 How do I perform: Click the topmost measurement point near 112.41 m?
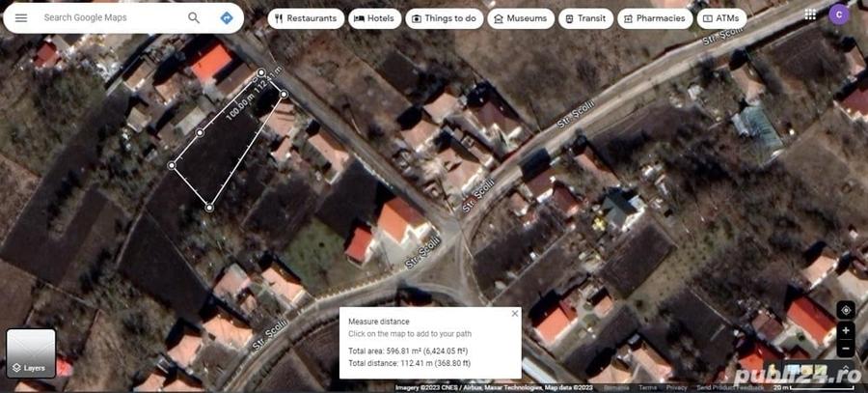pyautogui.click(x=261, y=72)
